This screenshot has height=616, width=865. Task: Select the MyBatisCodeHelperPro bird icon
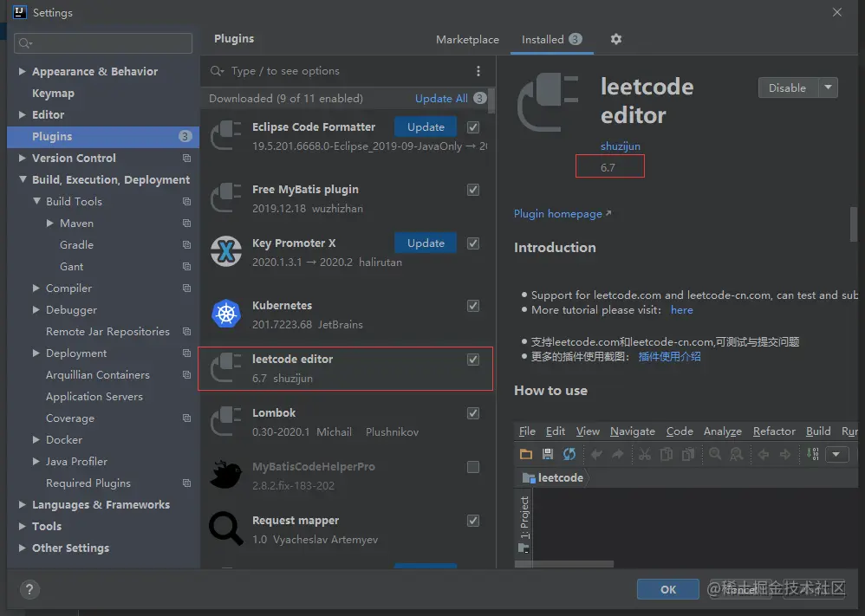226,474
